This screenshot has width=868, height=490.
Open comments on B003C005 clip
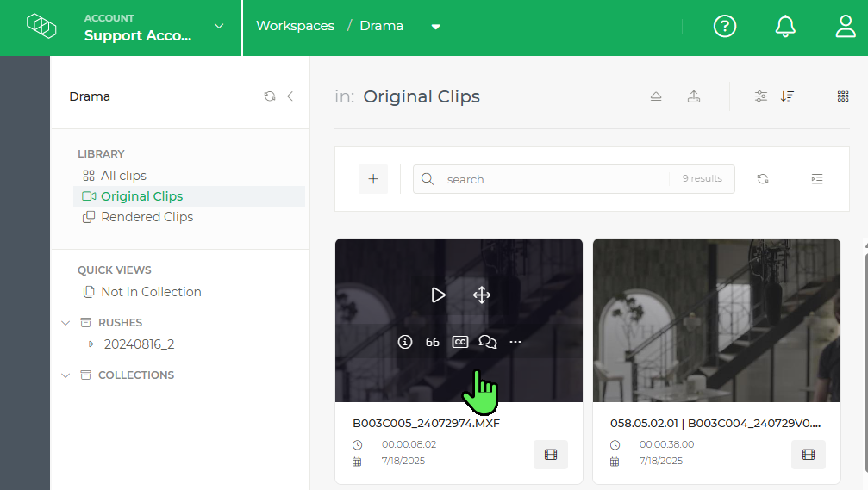(488, 343)
